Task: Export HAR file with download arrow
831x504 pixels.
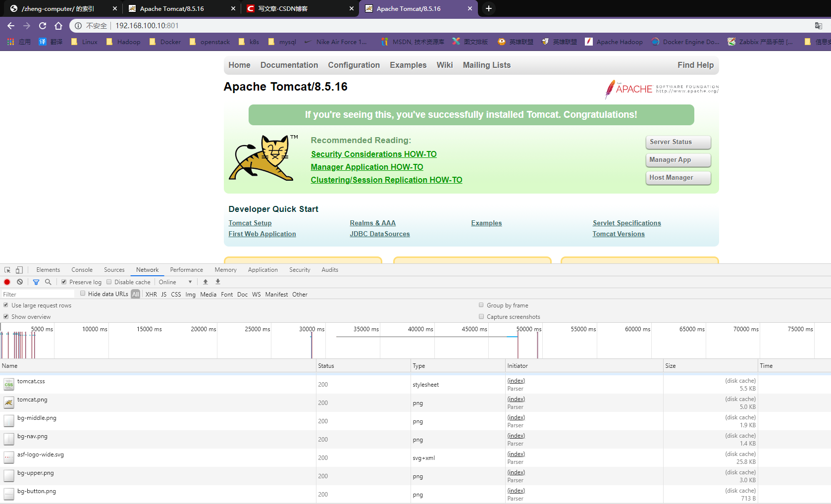Action: [x=218, y=282]
